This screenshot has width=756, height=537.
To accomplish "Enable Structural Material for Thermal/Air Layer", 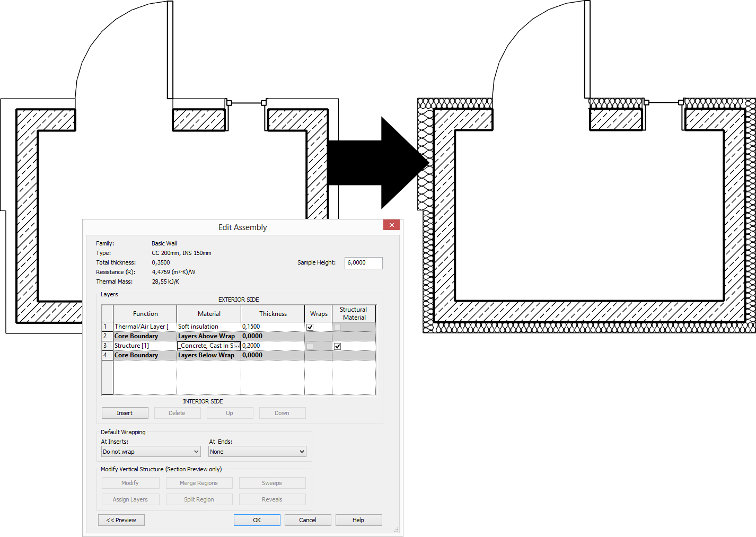I will coord(337,327).
